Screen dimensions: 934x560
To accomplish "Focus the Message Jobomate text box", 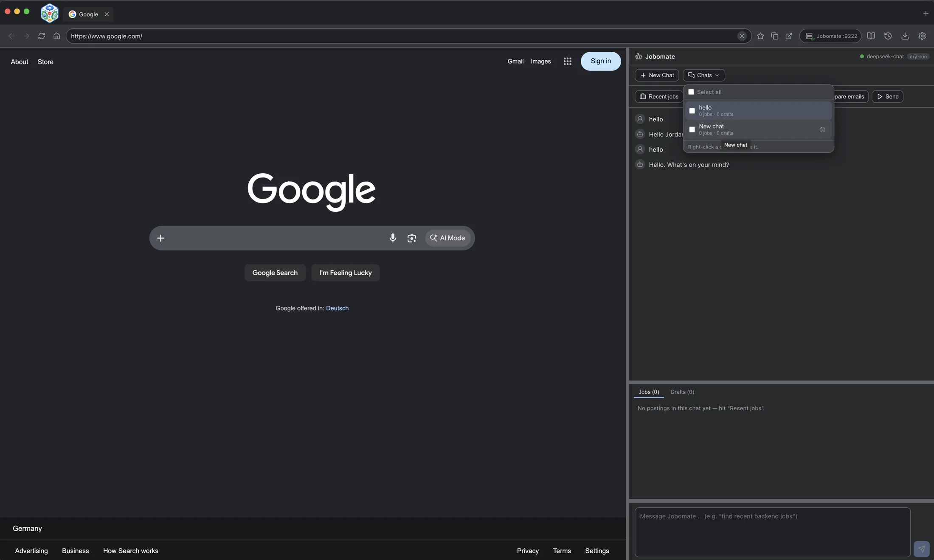I will 772,532.
